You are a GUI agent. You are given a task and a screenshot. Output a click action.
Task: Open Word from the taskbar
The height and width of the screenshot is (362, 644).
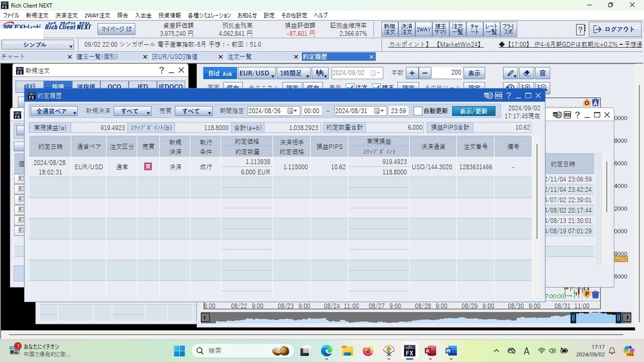click(450, 351)
